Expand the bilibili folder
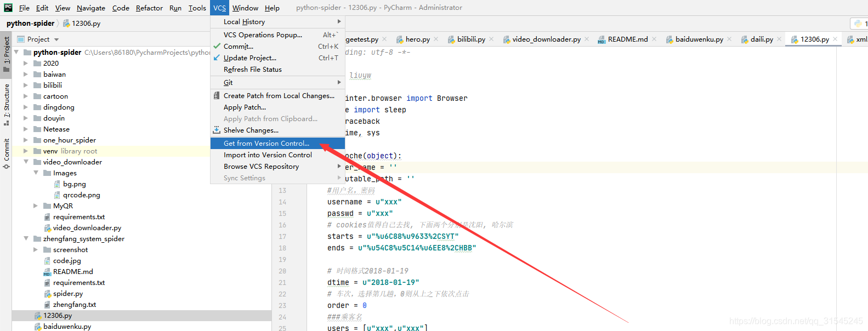The image size is (868, 331). click(26, 85)
